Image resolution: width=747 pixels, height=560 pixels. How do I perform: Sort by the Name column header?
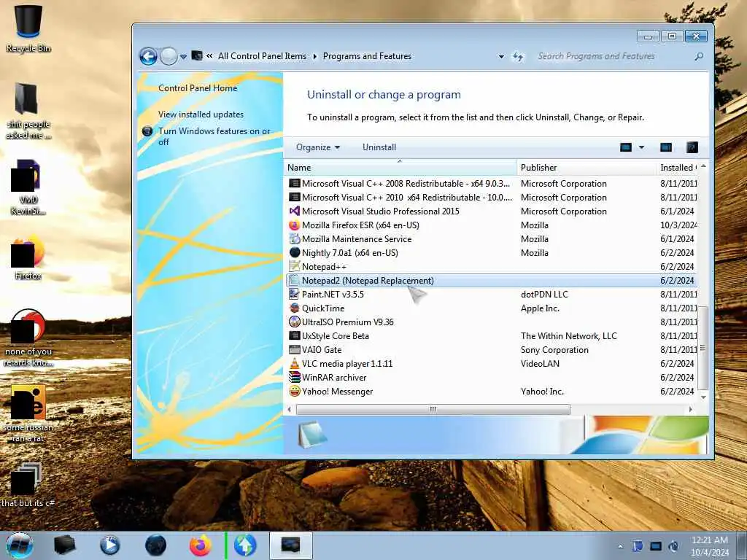coord(400,168)
